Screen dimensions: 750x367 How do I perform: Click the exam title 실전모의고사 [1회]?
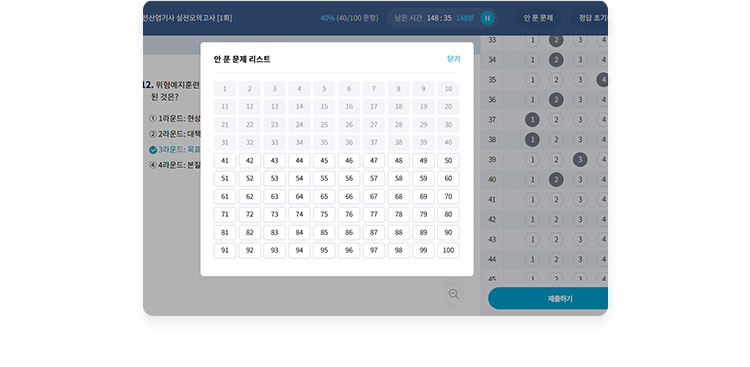coord(188,18)
